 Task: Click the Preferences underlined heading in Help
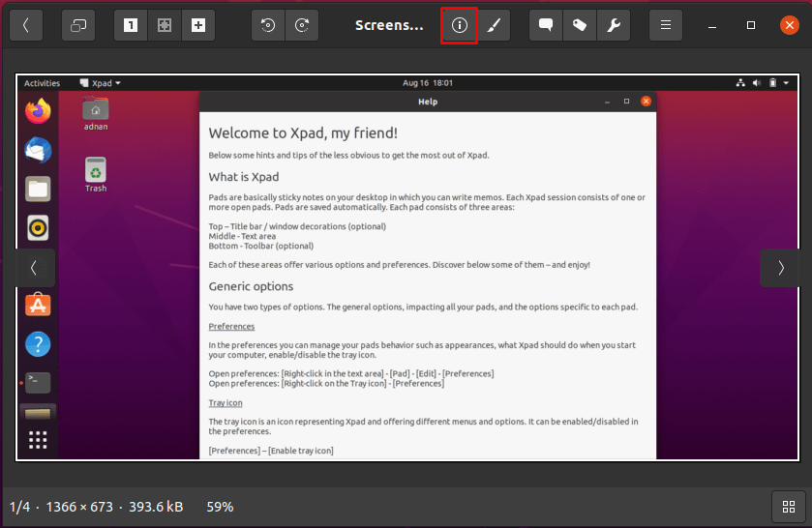point(231,327)
